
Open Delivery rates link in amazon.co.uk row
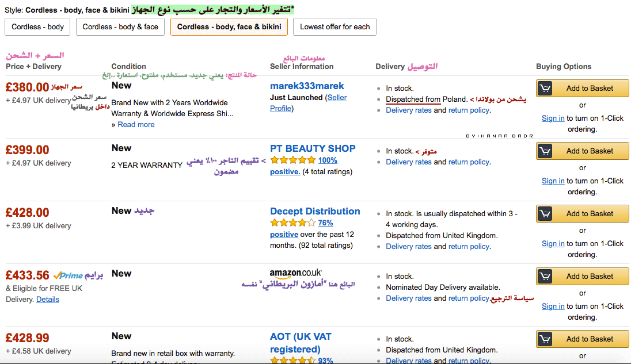pyautogui.click(x=408, y=298)
